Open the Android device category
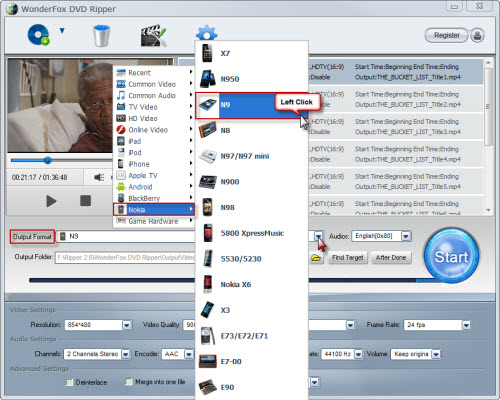 [x=154, y=187]
